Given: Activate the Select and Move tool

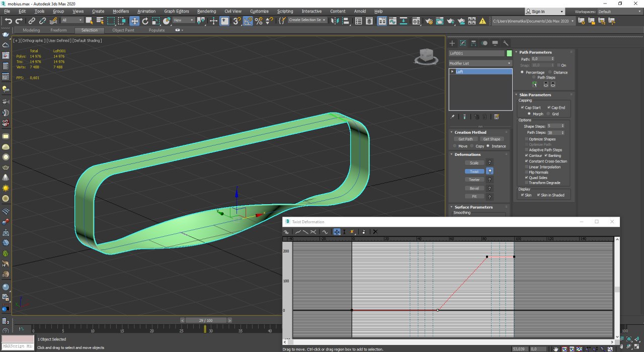Looking at the screenshot, I should [134, 21].
